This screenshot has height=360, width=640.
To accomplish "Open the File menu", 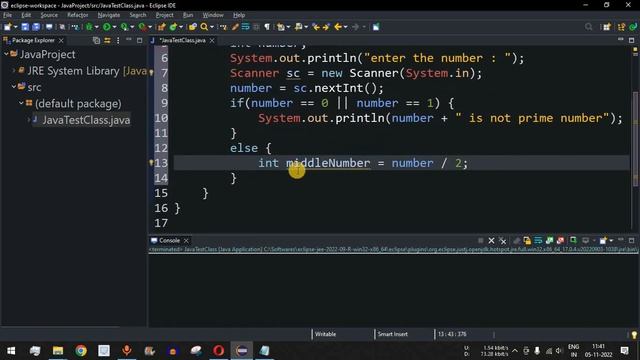I will pos(7,15).
